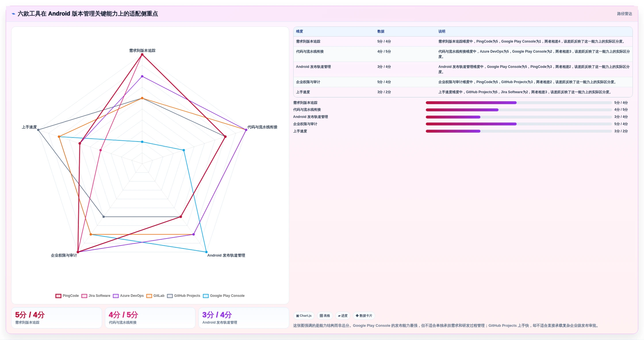Click the 表格 tag
644x340 pixels.
[x=325, y=316]
